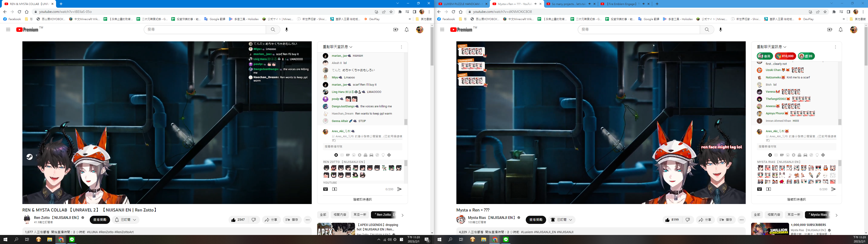The width and height of the screenshot is (868, 244).
Task: Open volume control in system tray
Action: tap(389, 240)
